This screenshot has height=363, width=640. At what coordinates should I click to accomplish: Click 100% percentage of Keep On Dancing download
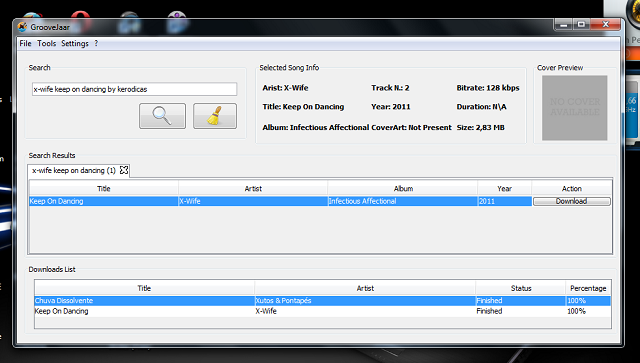point(588,311)
